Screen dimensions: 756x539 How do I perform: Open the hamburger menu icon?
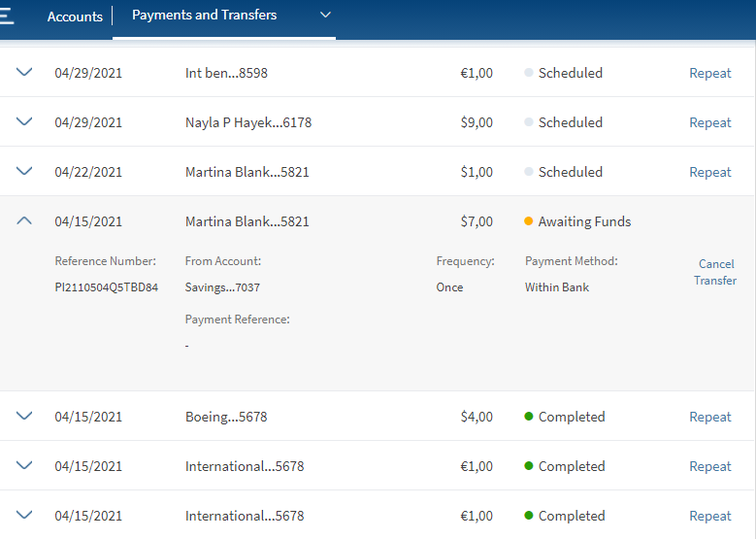pyautogui.click(x=7, y=17)
